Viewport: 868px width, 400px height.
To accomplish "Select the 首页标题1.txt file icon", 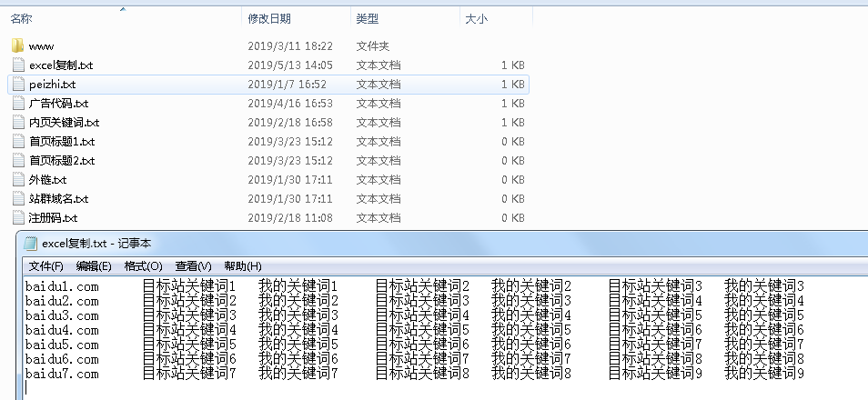I will point(18,141).
